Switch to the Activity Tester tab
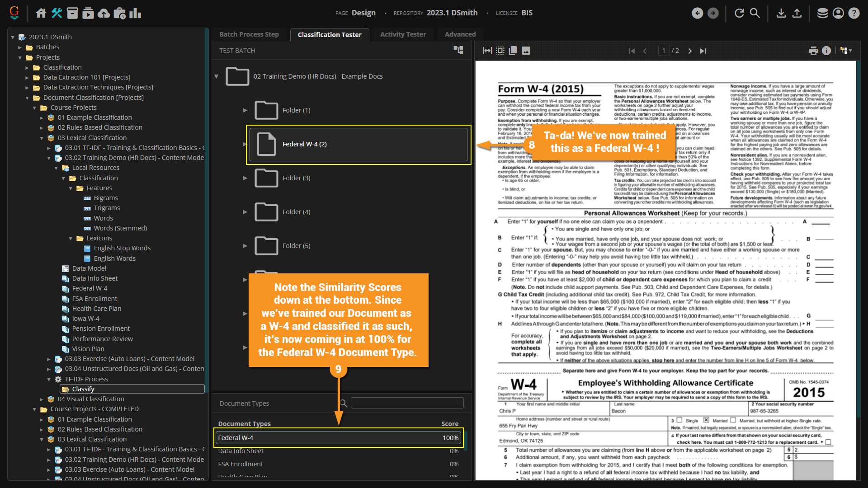The height and width of the screenshot is (488, 868). point(403,34)
